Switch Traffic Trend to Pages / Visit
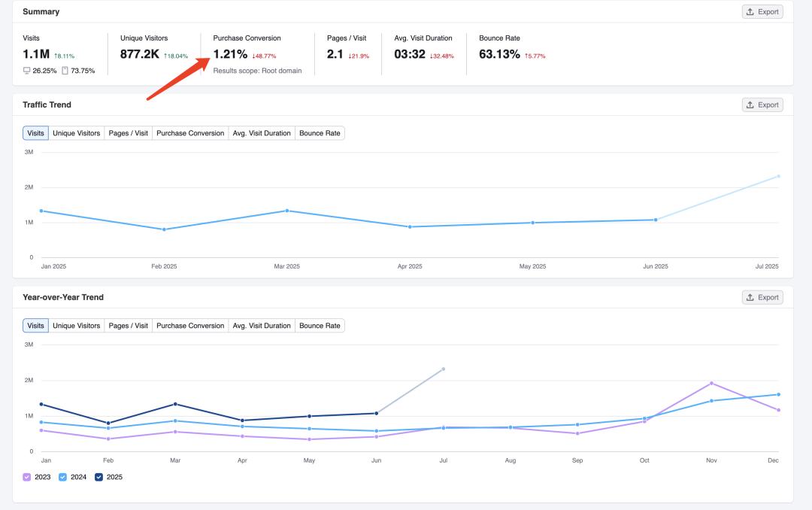 128,133
